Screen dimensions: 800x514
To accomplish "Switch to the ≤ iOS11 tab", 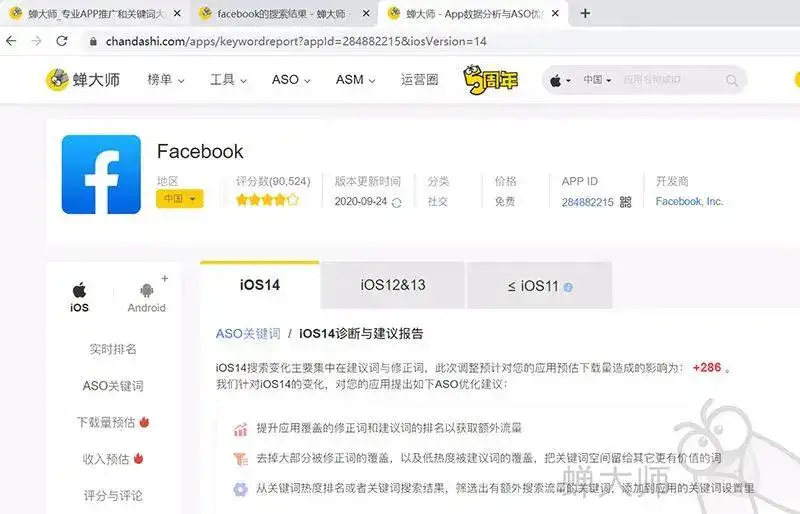I will (x=539, y=285).
